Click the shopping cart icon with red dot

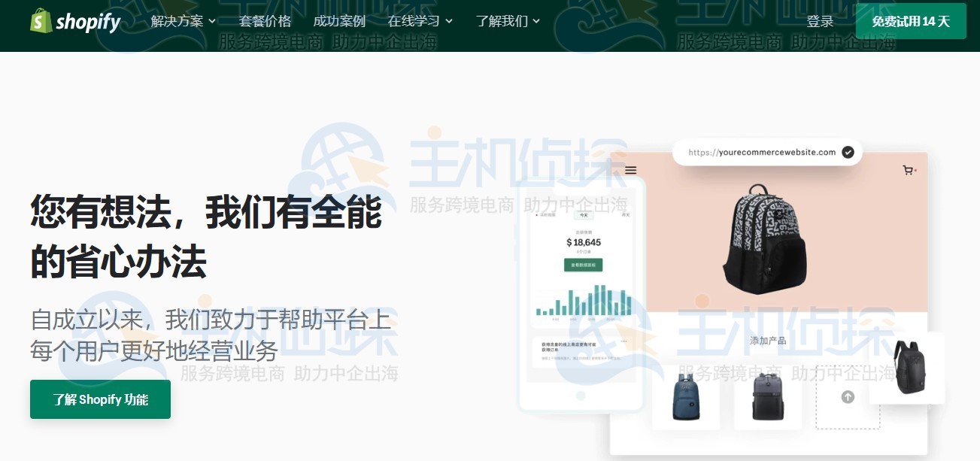(x=908, y=170)
